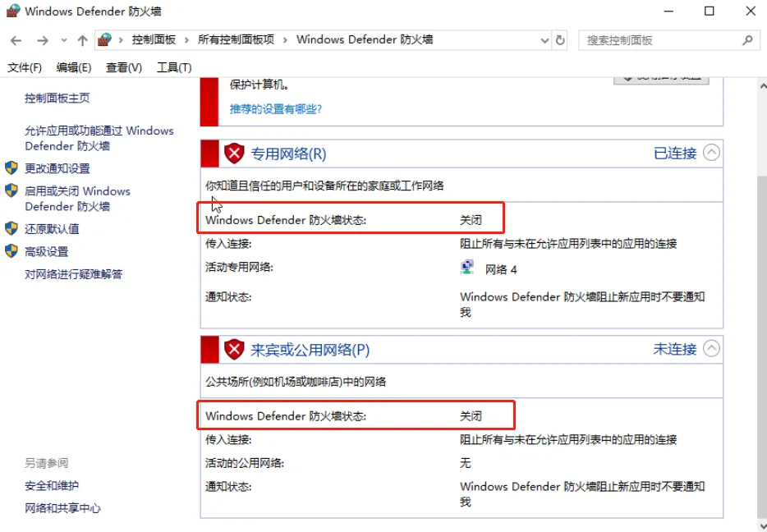This screenshot has height=532, width=767.
Task: Click 未连接 status text
Action: point(675,349)
